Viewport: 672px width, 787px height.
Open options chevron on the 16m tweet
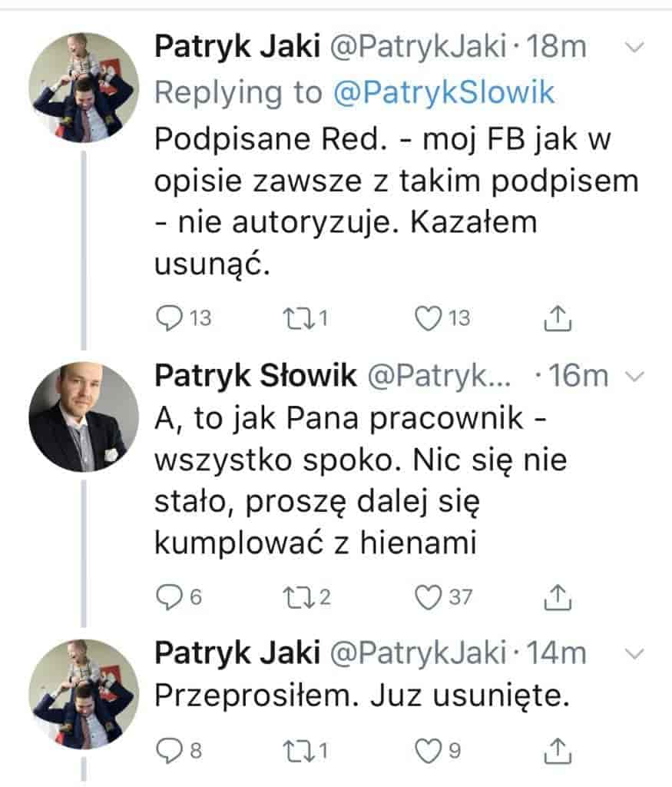[635, 377]
